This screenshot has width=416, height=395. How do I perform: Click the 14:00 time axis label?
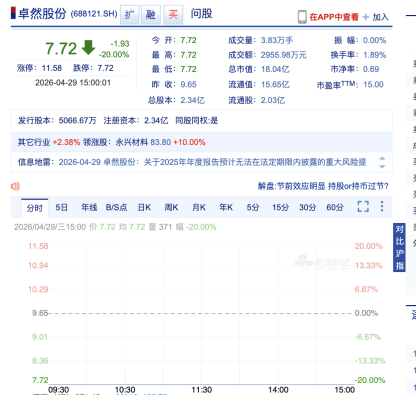pyautogui.click(x=278, y=390)
